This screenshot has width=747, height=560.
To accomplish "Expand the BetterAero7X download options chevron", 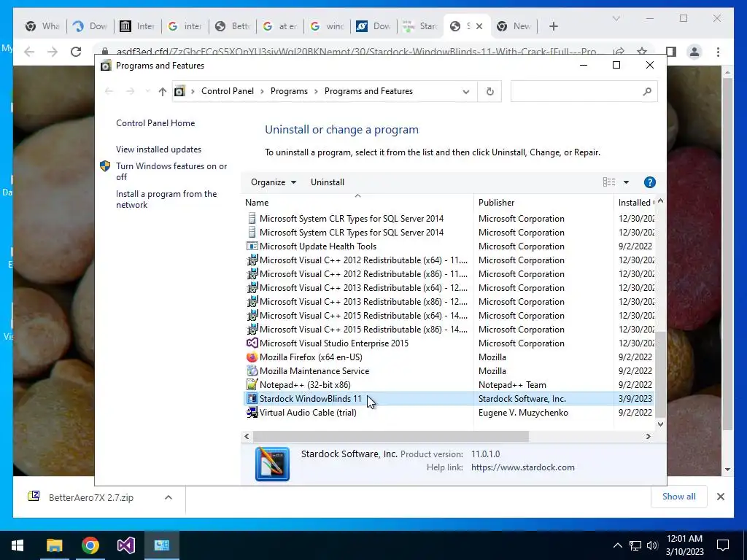I will (x=169, y=497).
